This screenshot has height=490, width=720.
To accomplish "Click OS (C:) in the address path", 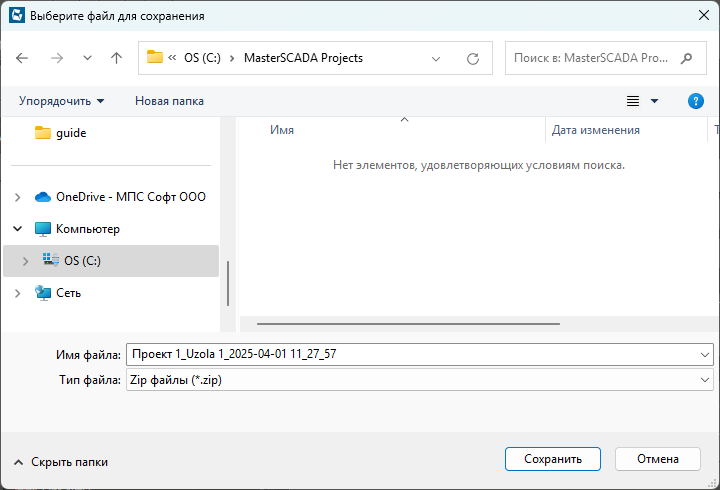I will tap(202, 58).
